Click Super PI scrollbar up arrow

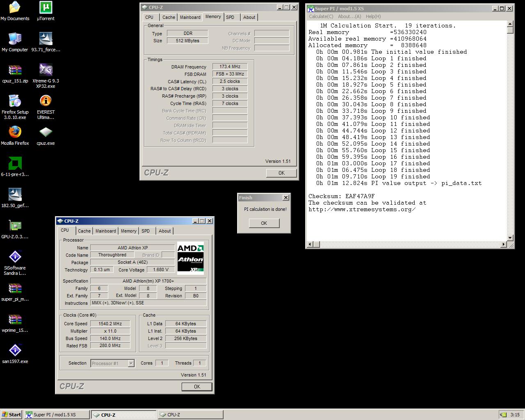tap(510, 24)
